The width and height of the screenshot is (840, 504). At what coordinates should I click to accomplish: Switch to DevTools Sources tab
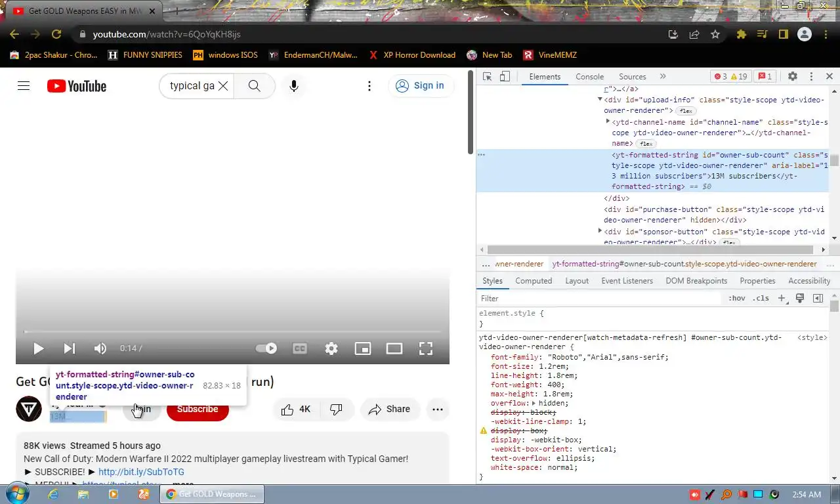coord(633,76)
